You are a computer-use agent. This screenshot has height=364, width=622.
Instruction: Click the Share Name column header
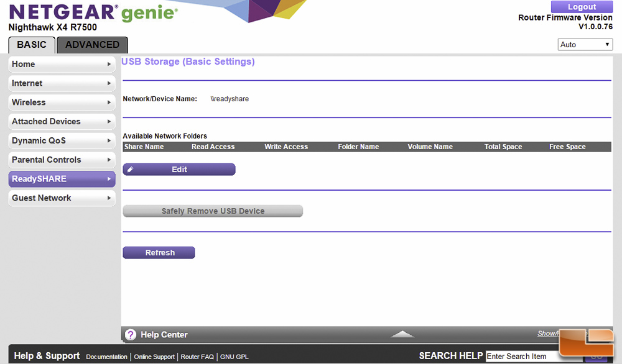click(x=144, y=147)
